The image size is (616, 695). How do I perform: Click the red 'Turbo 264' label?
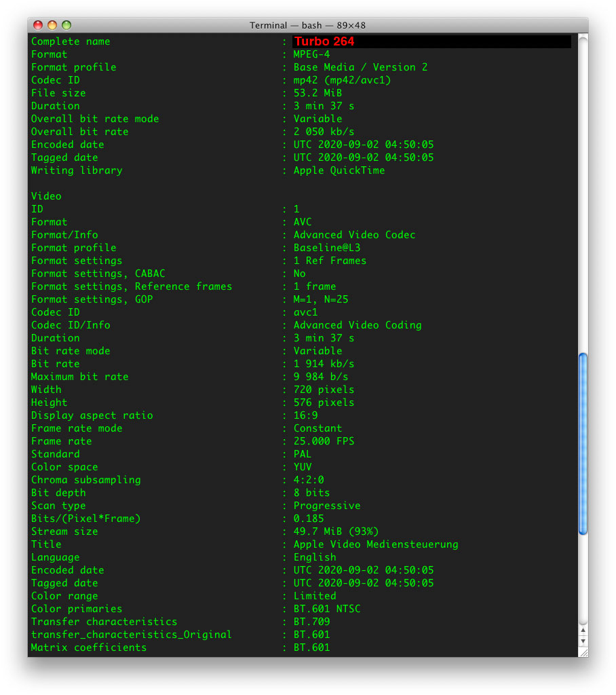324,41
